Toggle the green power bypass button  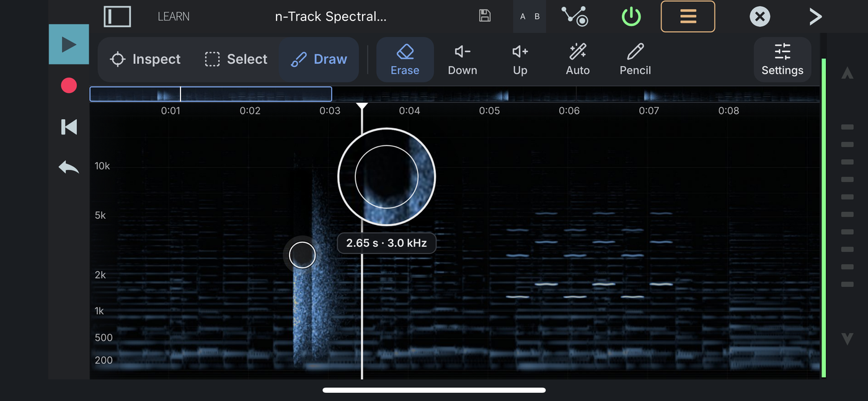pyautogui.click(x=631, y=17)
